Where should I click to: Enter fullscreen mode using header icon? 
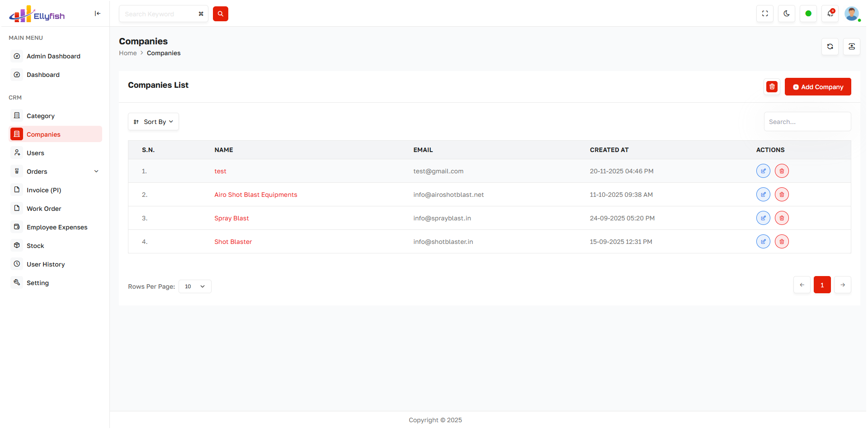click(765, 14)
